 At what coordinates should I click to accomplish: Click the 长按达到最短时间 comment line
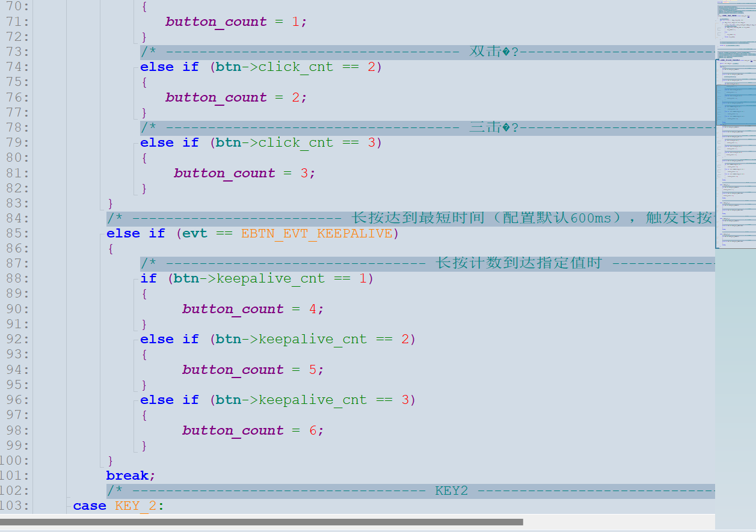411,218
